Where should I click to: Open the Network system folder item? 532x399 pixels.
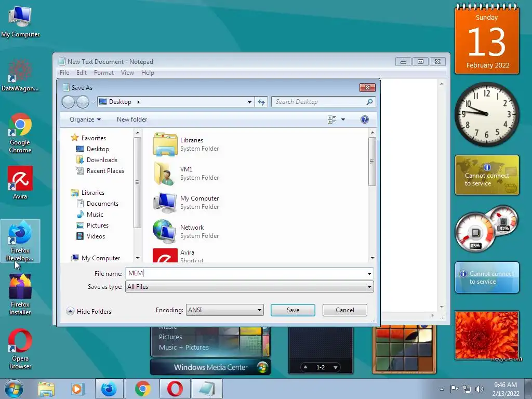[187, 231]
